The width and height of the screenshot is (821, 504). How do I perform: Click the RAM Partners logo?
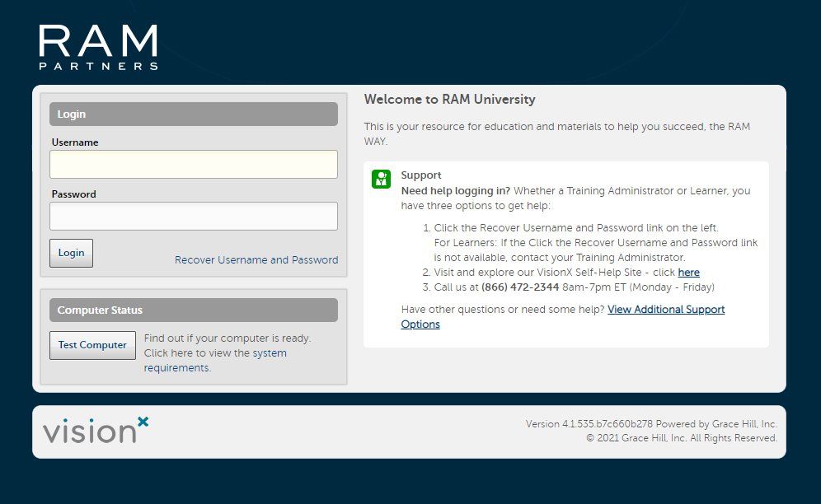pos(96,45)
